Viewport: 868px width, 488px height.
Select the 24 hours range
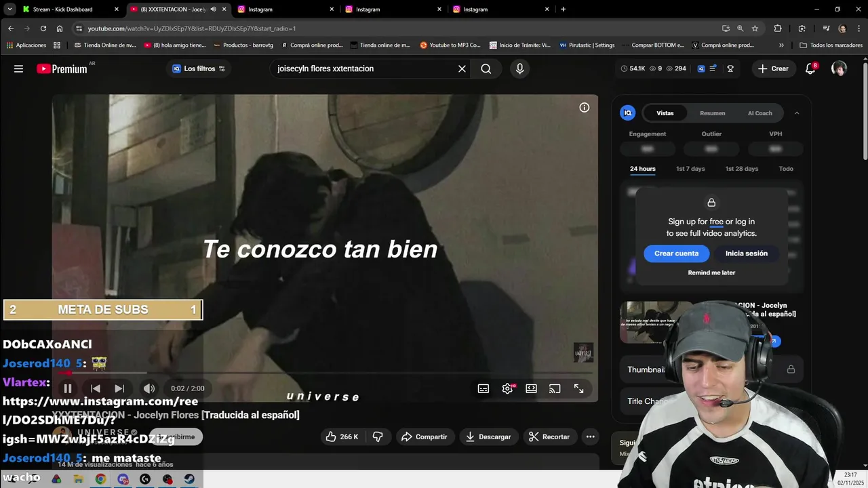[x=643, y=169]
